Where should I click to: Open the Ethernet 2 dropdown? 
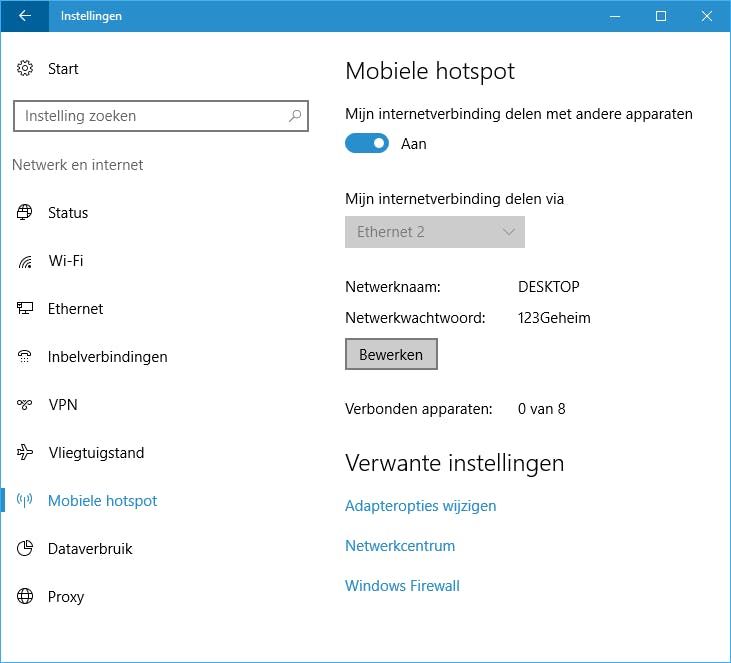[434, 232]
